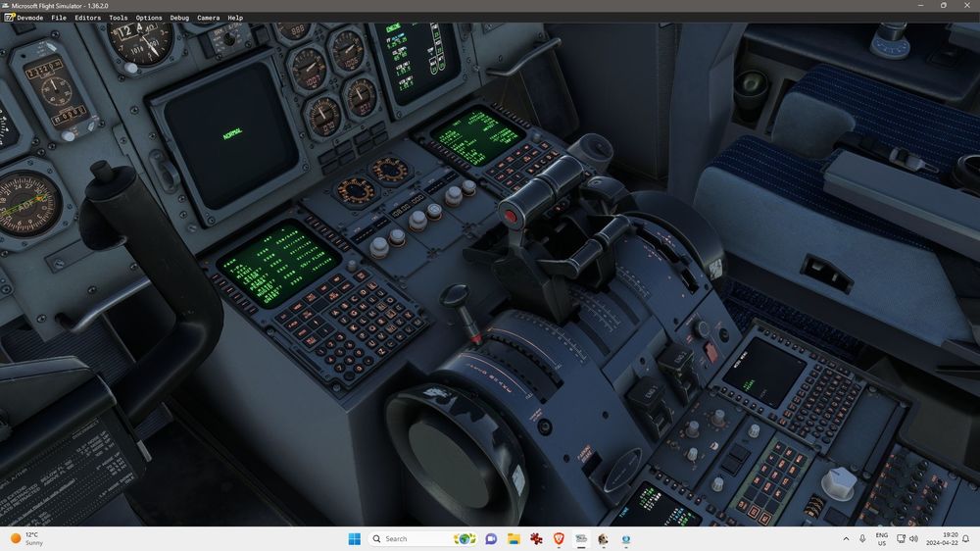This screenshot has height=551, width=980.
Task: Click the captain's FMS display screen
Action: click(x=278, y=262)
